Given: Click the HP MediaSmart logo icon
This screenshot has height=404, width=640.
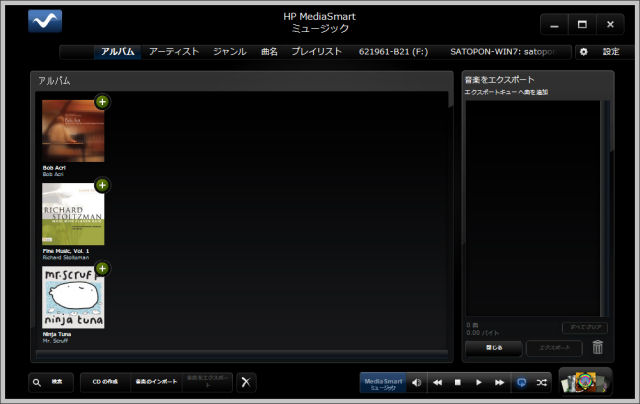Looking at the screenshot, I should click(x=45, y=21).
